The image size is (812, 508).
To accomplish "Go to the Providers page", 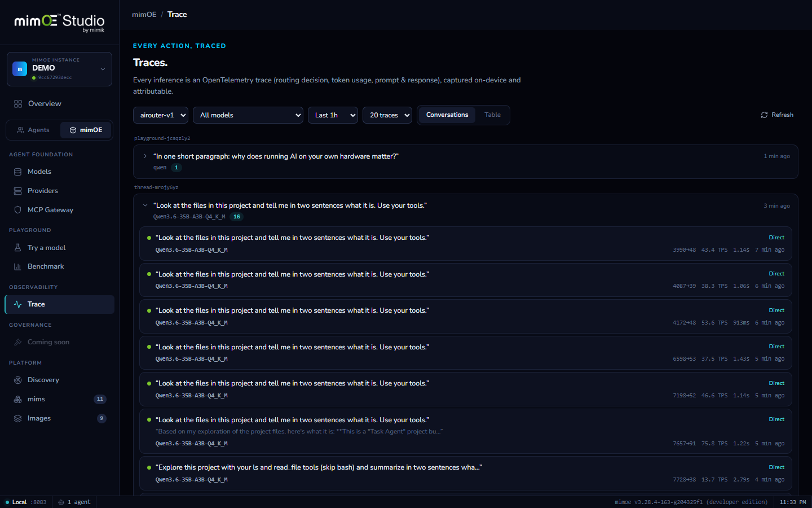I will [x=59, y=191].
